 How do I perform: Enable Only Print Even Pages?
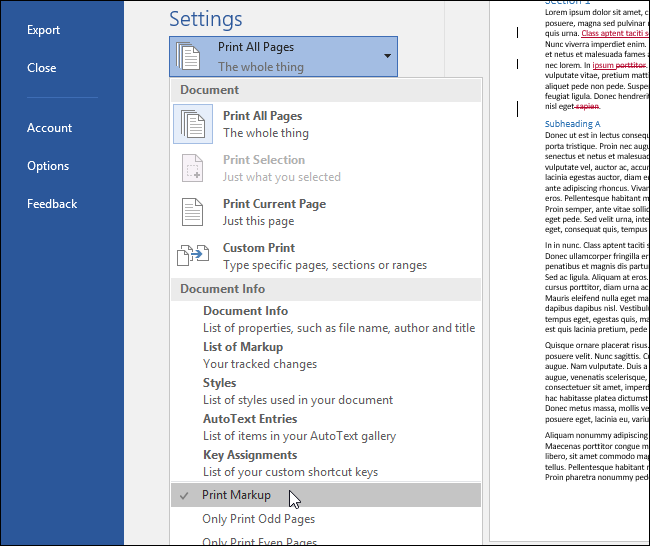click(x=259, y=541)
